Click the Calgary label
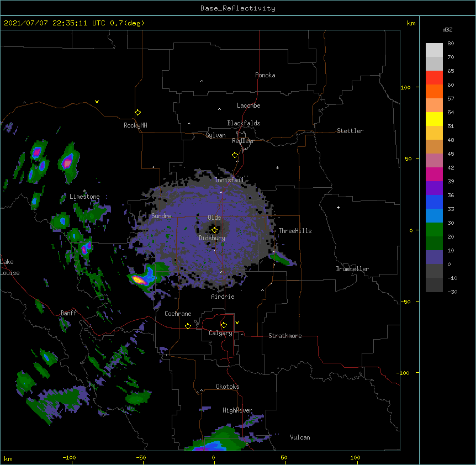Viewport: 476px width, 465px height. pyautogui.click(x=220, y=333)
